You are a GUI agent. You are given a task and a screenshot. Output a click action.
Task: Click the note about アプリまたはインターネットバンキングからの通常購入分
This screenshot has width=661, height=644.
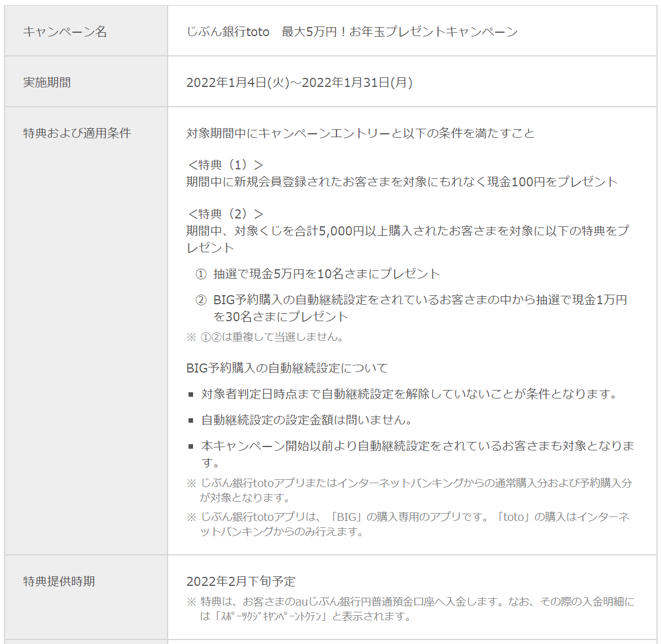coord(409,490)
